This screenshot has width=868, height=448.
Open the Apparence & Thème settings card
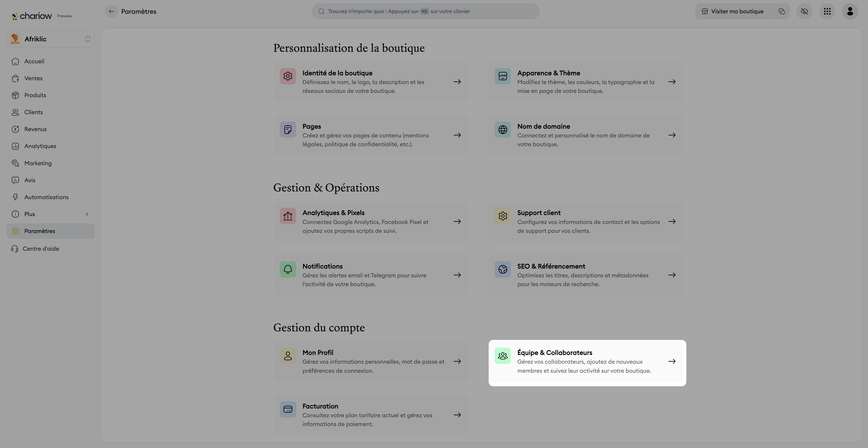pos(585,82)
